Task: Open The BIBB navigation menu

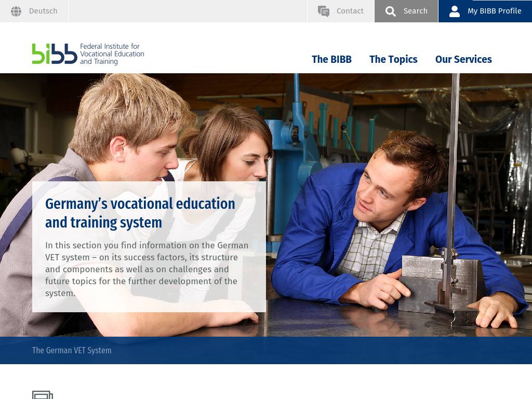Action: pos(331,59)
